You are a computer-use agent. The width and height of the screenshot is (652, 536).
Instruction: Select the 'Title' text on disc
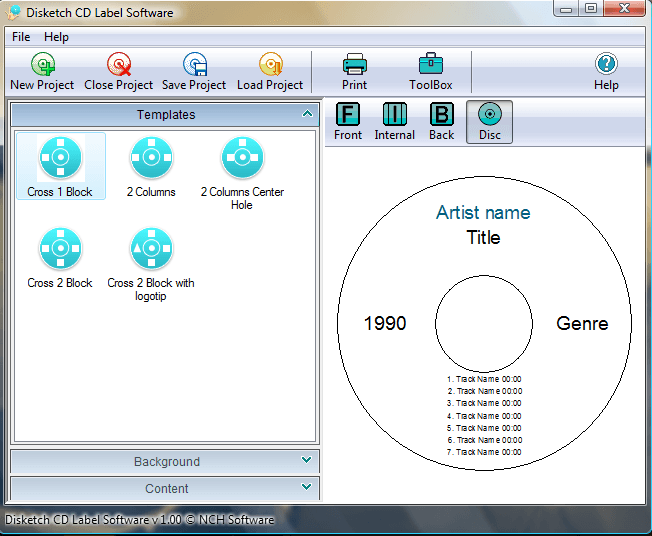(x=484, y=237)
